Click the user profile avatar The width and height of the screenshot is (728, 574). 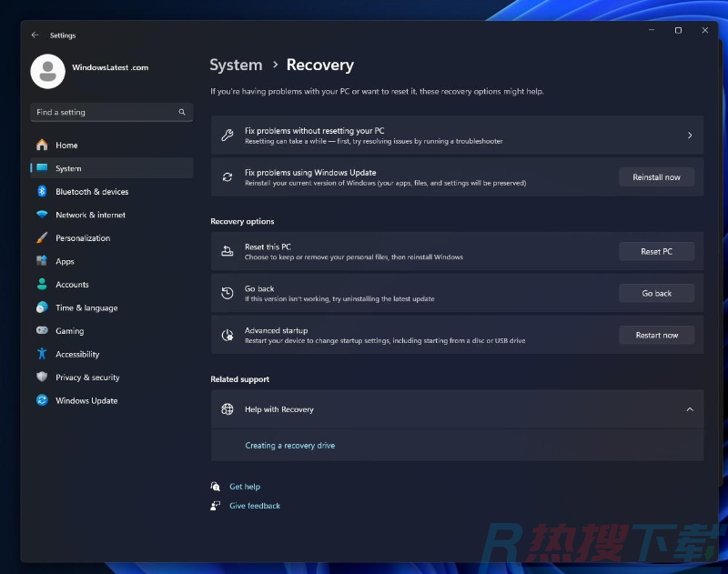click(x=47, y=72)
